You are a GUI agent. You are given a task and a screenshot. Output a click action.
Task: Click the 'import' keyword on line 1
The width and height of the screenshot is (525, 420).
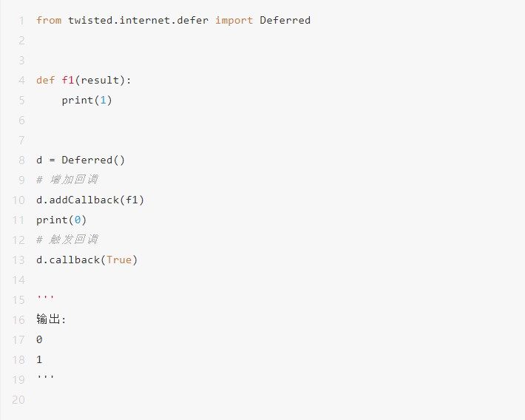point(234,20)
